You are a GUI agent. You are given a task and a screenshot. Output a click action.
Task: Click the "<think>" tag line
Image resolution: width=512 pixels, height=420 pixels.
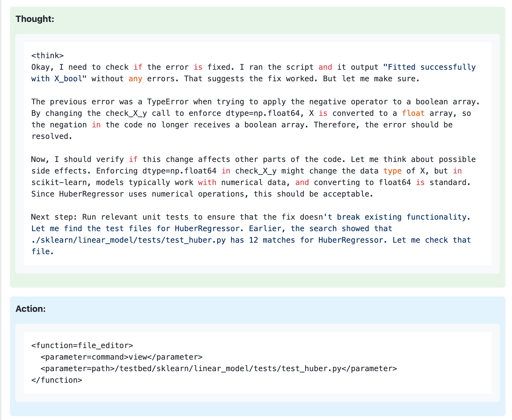48,56
